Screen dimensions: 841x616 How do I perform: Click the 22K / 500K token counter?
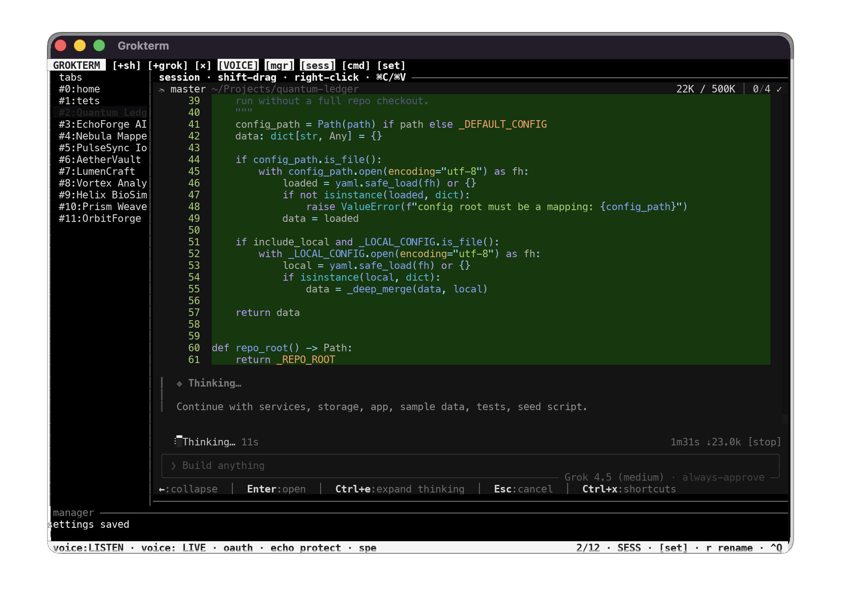pos(706,89)
